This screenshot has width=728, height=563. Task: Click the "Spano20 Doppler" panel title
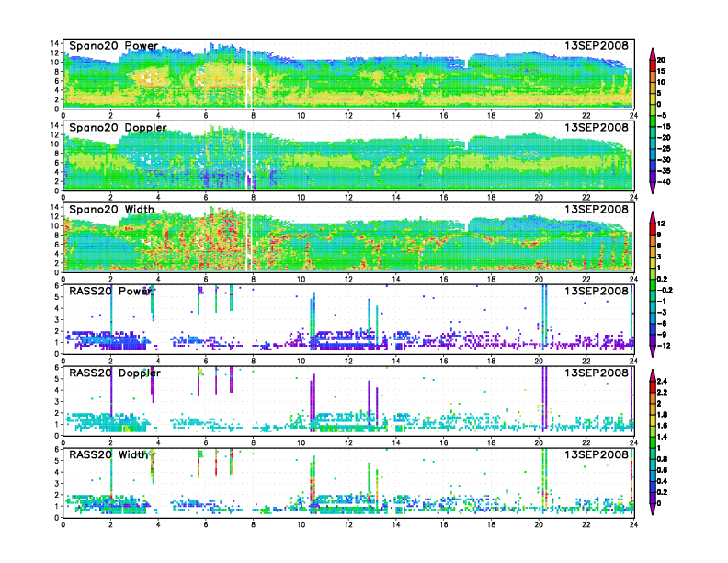point(118,127)
